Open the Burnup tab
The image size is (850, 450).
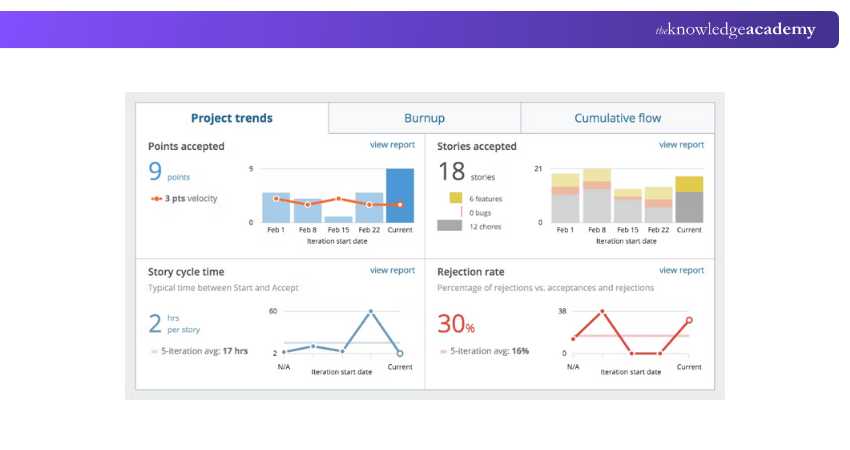click(424, 118)
